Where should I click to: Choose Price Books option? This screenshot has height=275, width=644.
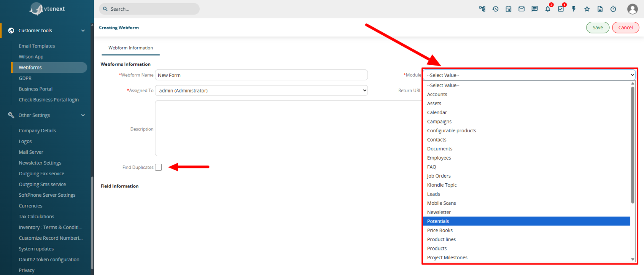(527, 231)
